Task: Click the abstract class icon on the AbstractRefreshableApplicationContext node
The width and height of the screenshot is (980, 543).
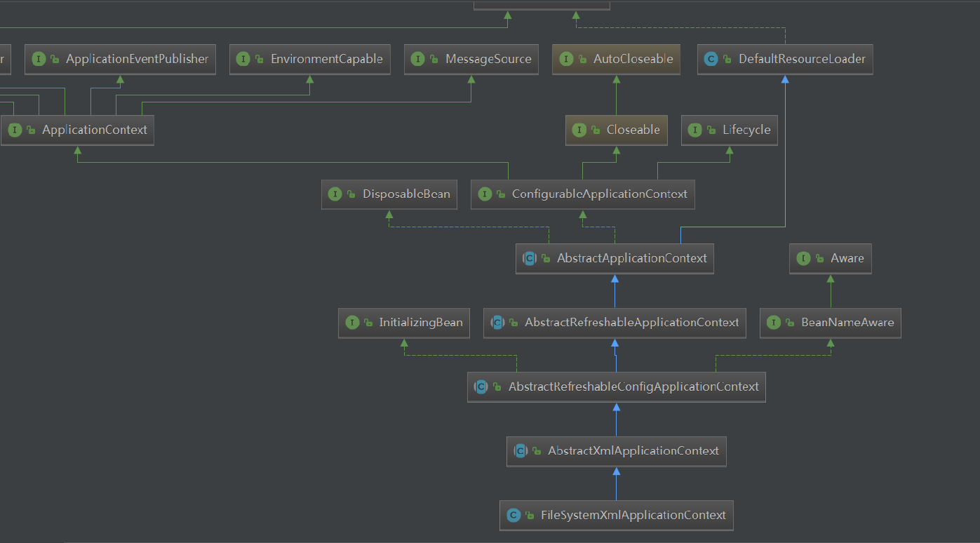Action: tap(497, 323)
